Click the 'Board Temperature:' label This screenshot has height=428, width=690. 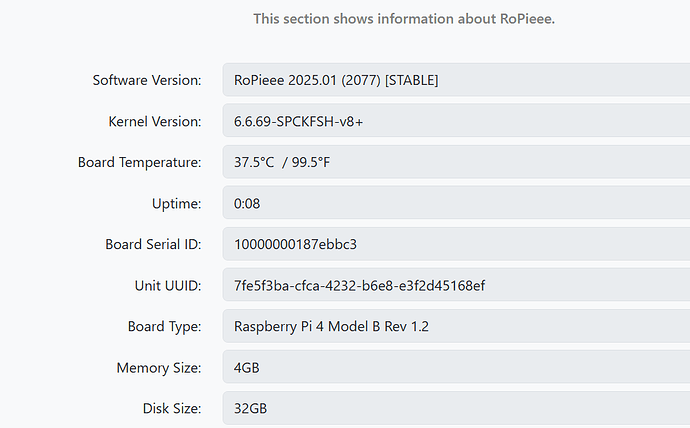click(x=139, y=162)
